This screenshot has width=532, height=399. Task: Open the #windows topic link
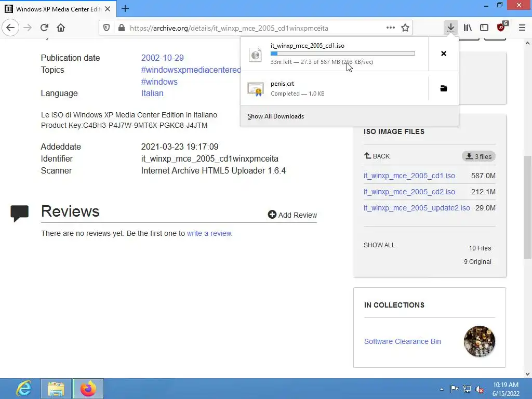coord(159,82)
